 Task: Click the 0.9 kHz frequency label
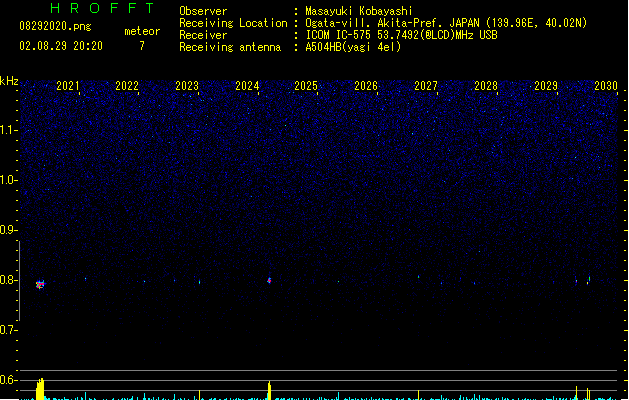click(9, 230)
